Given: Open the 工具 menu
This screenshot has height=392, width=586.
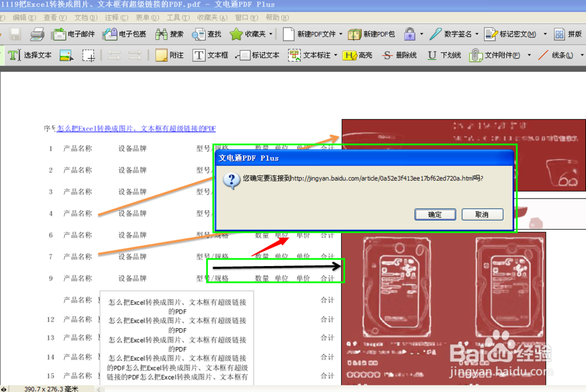Looking at the screenshot, I should tap(178, 18).
